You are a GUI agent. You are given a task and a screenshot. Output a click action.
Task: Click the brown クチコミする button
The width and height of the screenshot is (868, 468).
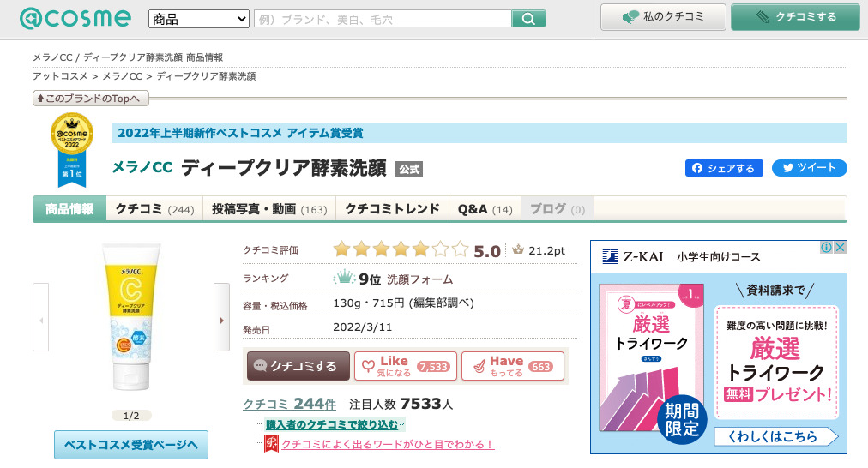point(298,366)
